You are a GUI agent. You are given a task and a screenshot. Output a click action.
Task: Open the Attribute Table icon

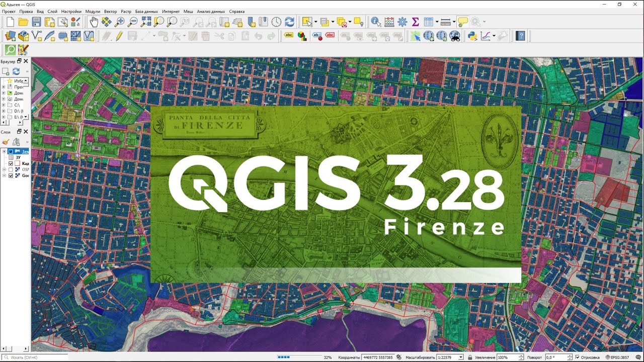pyautogui.click(x=428, y=22)
